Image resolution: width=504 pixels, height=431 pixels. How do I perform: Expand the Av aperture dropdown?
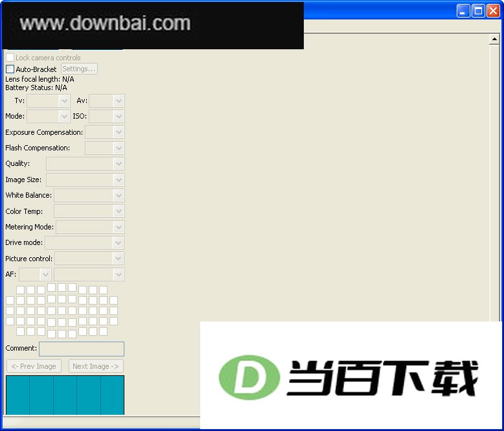point(107,100)
